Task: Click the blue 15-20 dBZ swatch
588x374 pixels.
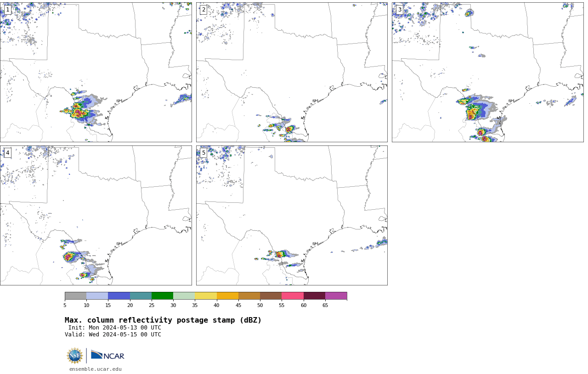Action: coord(119,296)
